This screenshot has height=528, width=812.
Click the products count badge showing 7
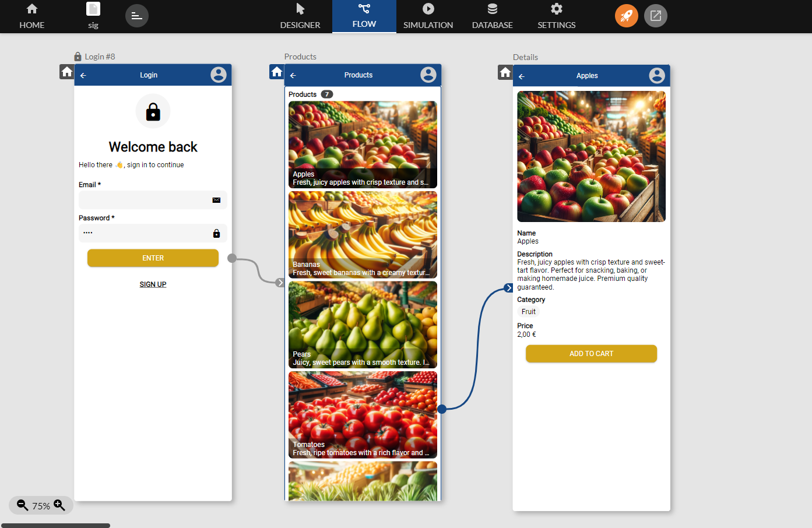tap(327, 94)
